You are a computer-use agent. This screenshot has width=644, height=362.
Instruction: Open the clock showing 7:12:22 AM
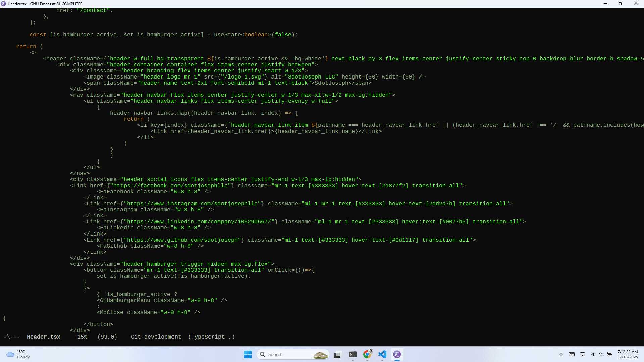[628, 354]
